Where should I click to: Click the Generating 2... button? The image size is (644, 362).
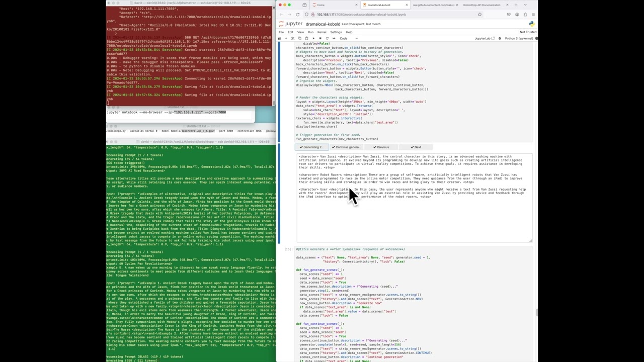pyautogui.click(x=312, y=147)
